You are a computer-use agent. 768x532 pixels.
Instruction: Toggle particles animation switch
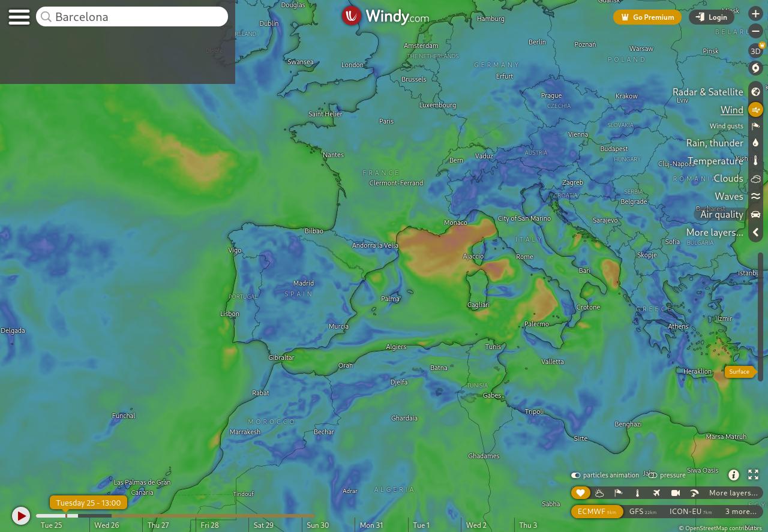pos(575,475)
